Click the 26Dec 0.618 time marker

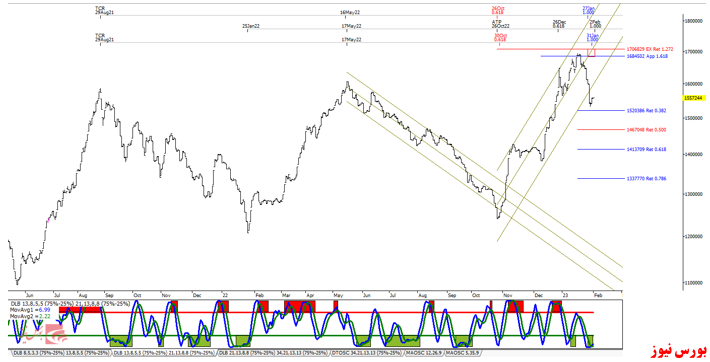coord(559,24)
